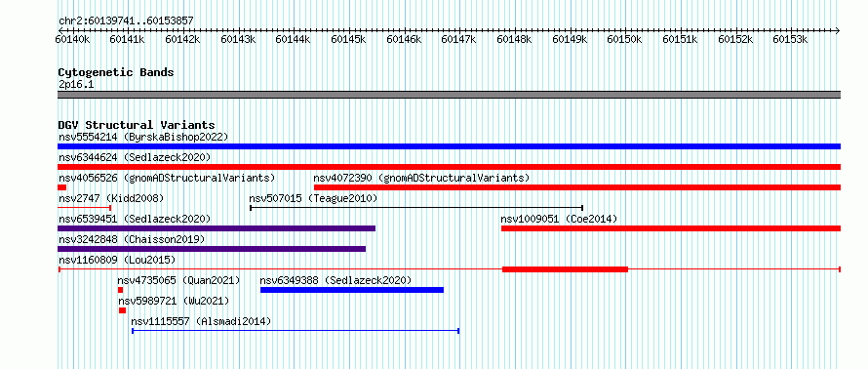Open the nsv4072390 (gnomADStructuralVariants) label
868x369 pixels.
(x=422, y=178)
